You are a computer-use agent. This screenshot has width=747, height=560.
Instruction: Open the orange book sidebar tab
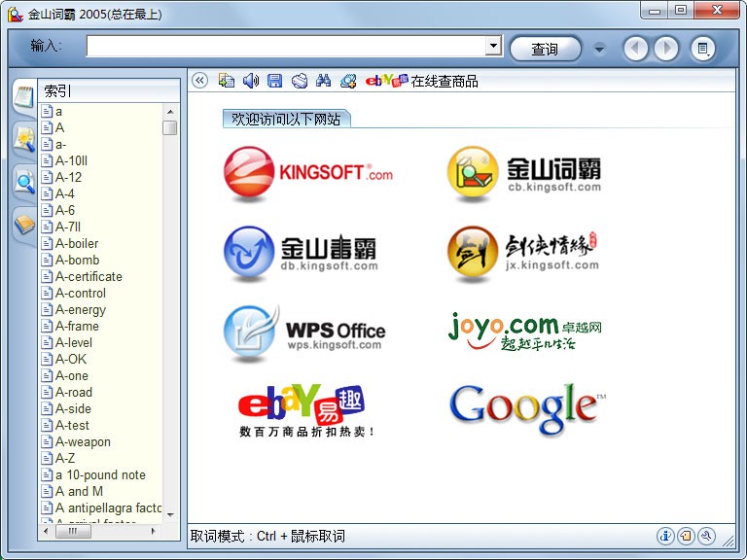click(x=23, y=225)
